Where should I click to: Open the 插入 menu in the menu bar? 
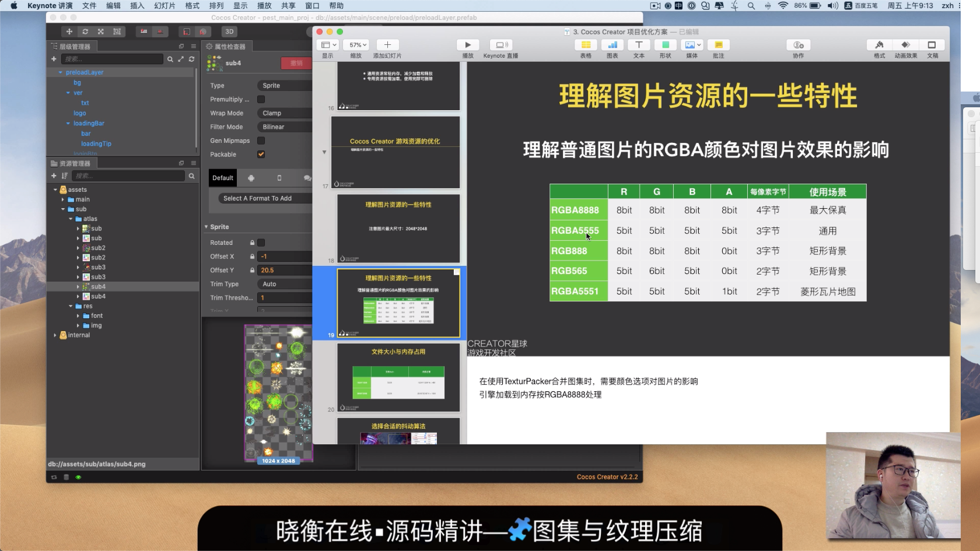(x=137, y=6)
